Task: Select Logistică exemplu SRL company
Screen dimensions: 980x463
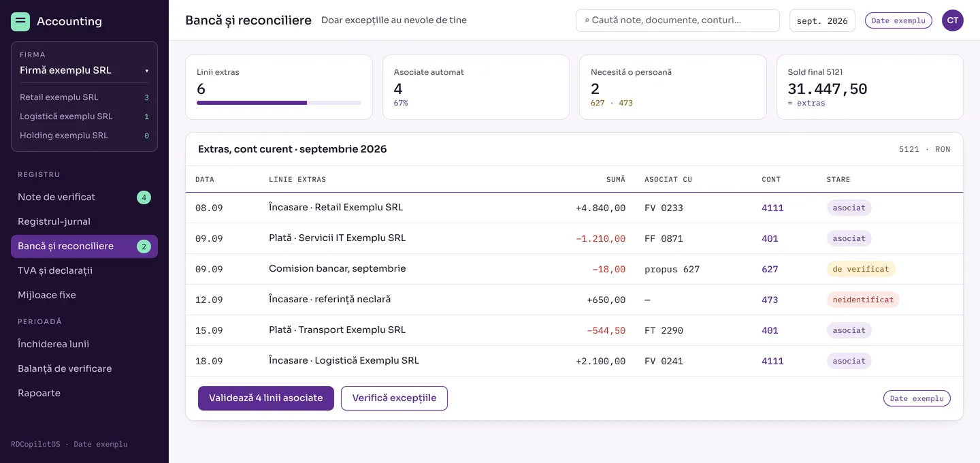Action: tap(84, 116)
